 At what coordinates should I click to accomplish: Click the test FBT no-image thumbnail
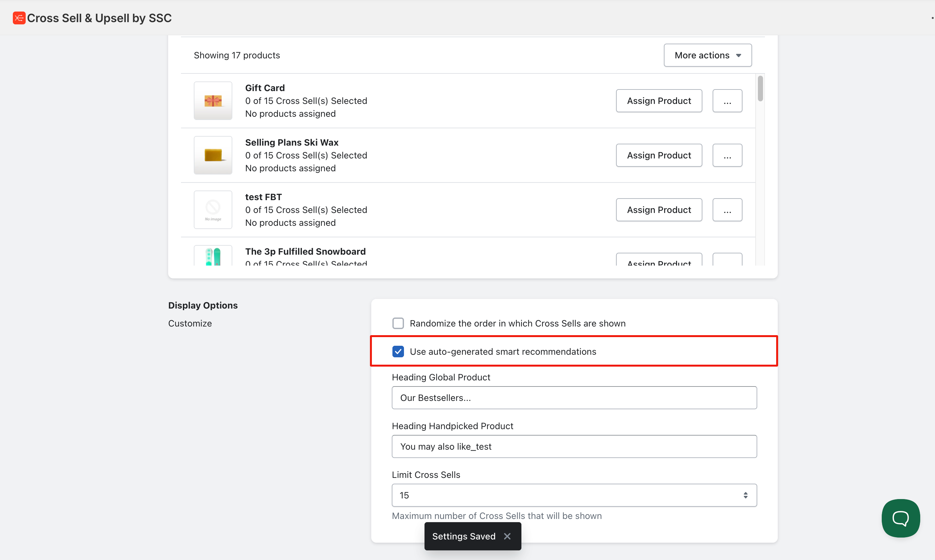click(x=213, y=209)
